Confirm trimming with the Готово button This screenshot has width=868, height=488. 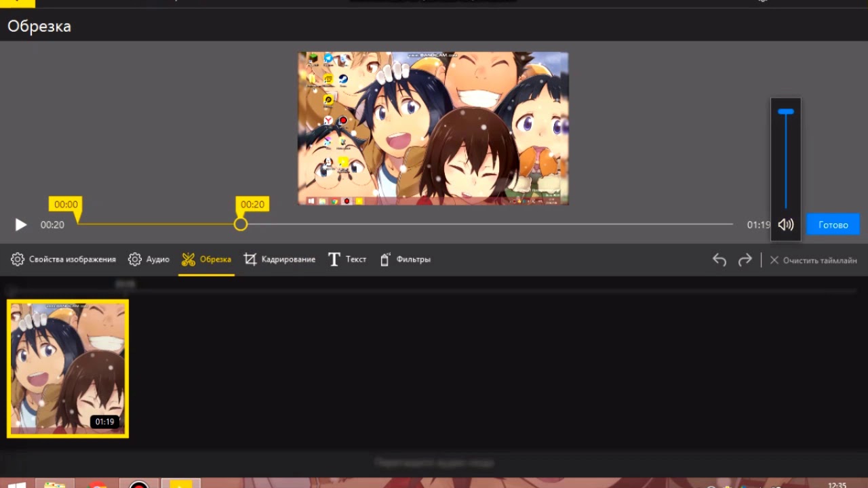(833, 225)
